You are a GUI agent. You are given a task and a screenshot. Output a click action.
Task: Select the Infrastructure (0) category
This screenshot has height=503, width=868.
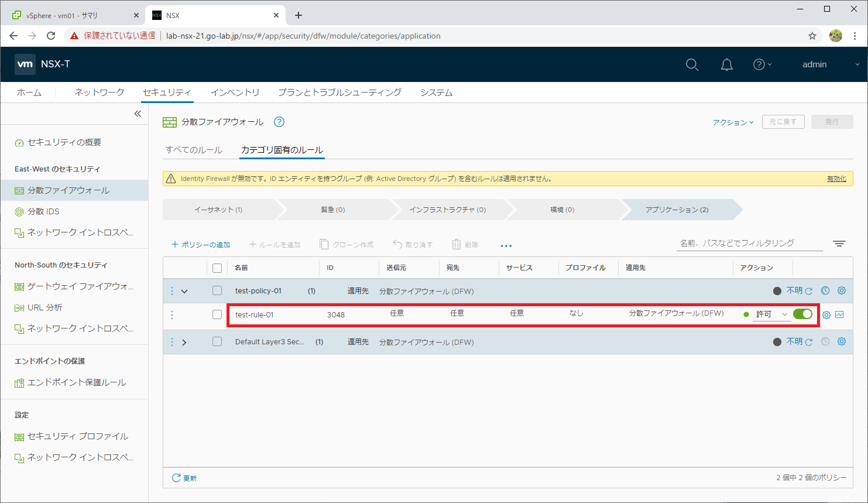pyautogui.click(x=448, y=210)
